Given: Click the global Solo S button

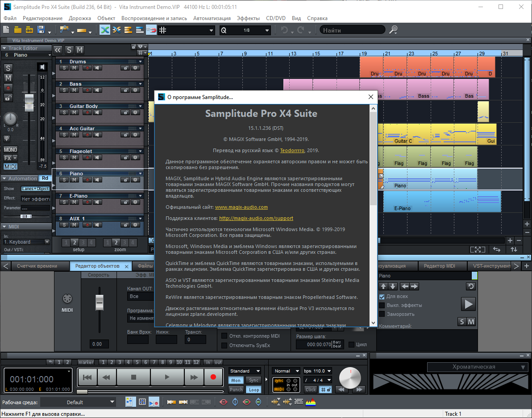Looking at the screenshot, I should click(69, 50).
